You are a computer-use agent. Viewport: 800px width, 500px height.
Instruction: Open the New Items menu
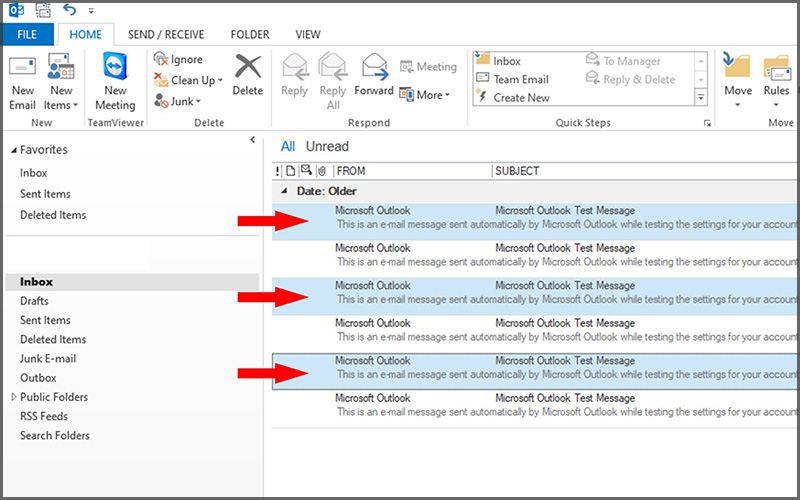click(x=61, y=83)
